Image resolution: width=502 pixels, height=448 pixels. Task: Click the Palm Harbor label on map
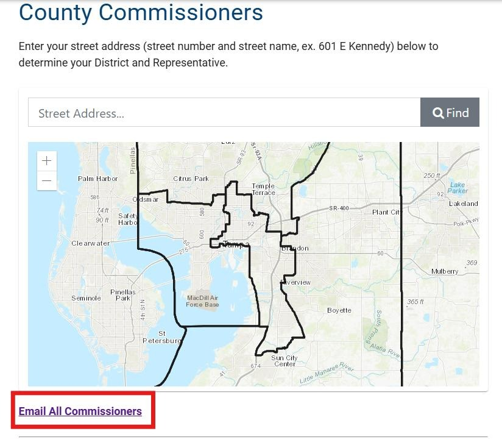click(98, 179)
